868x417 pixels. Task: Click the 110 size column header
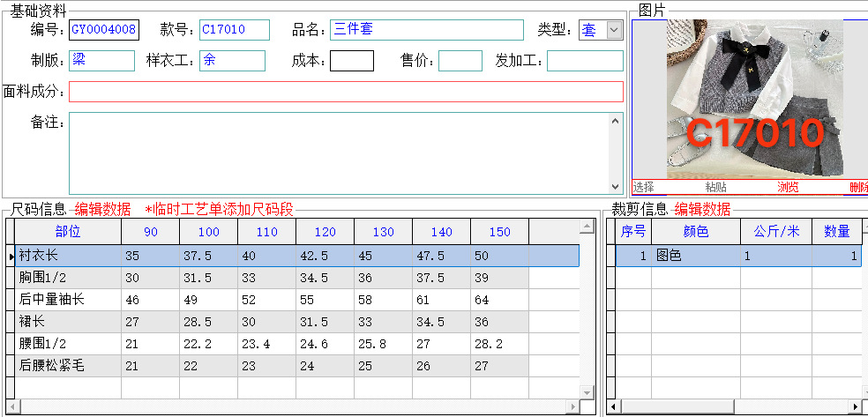[266, 232]
